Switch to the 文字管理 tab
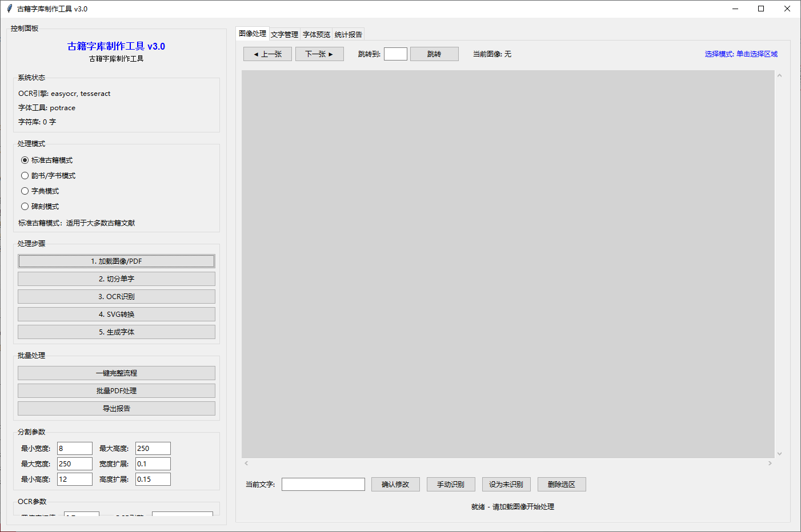 point(284,34)
